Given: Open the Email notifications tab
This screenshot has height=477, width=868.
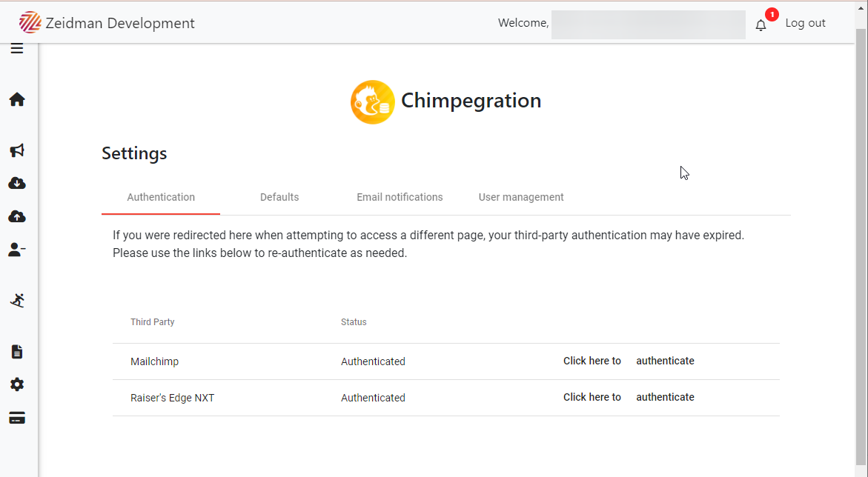Looking at the screenshot, I should 400,198.
